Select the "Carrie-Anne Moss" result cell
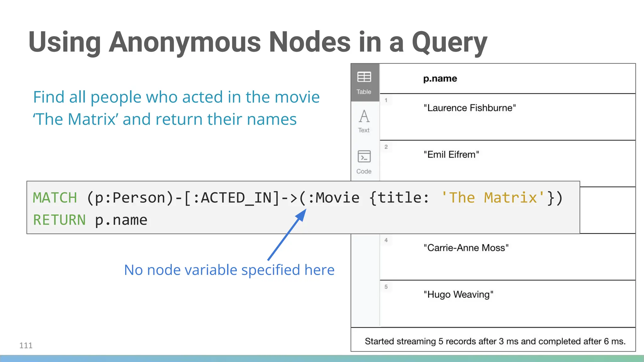The image size is (644, 362). (466, 248)
